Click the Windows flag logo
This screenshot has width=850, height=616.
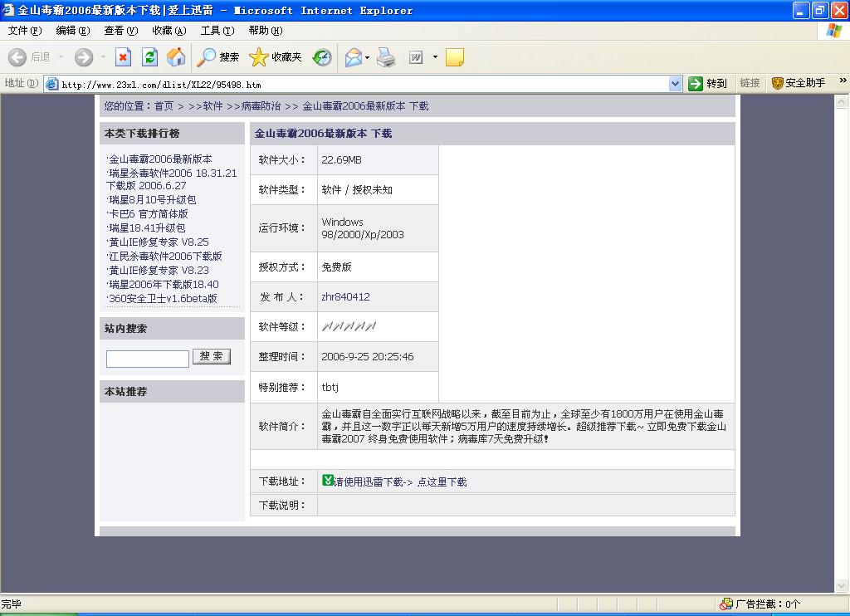click(833, 31)
